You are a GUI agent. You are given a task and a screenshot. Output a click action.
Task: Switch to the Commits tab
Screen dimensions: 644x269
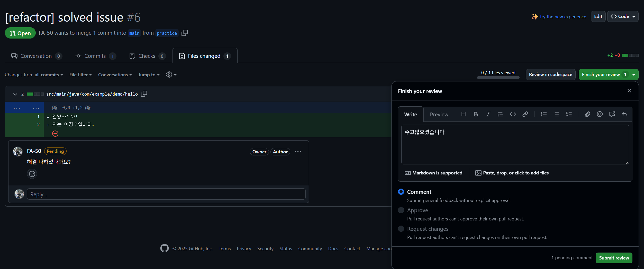pos(95,56)
